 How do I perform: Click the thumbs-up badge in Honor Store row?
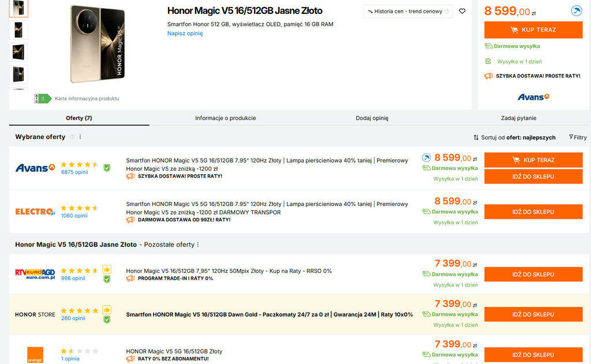pos(106,310)
